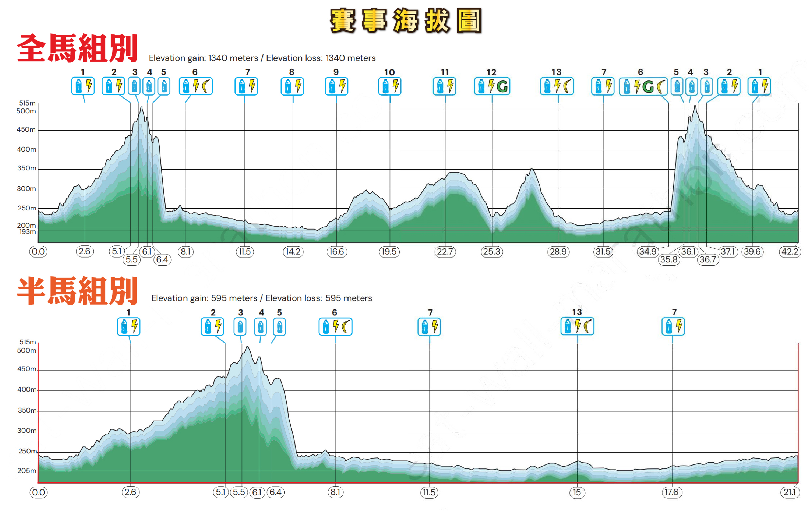Select the 25.3 km distance marker
Screen dimensions: 812x513
click(492, 252)
